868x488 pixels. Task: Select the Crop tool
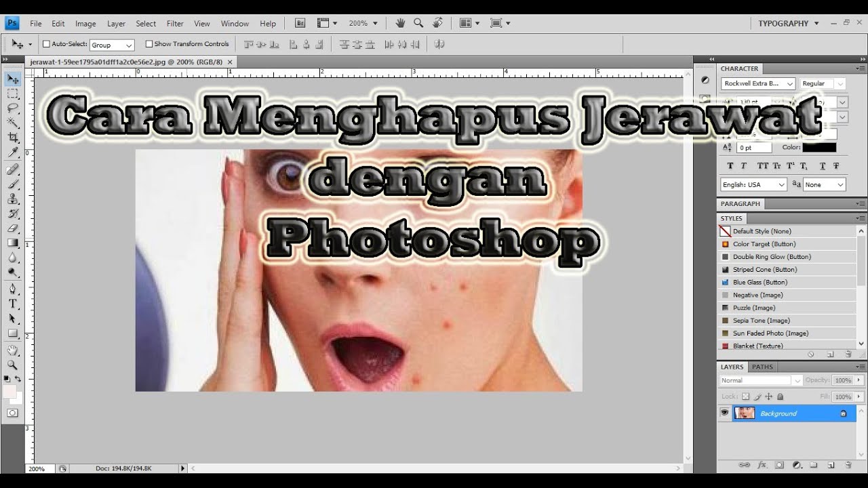[x=12, y=137]
